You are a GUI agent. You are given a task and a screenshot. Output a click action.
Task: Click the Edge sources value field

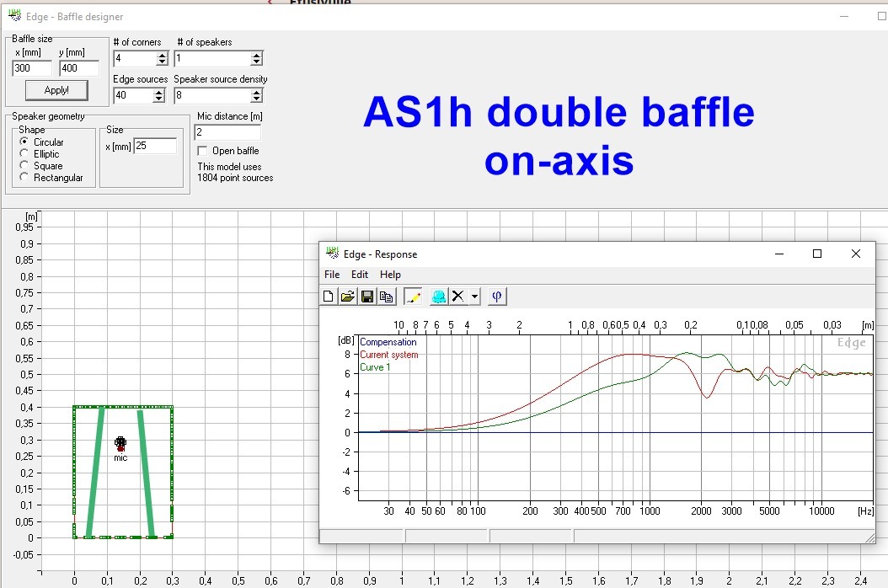click(x=134, y=95)
